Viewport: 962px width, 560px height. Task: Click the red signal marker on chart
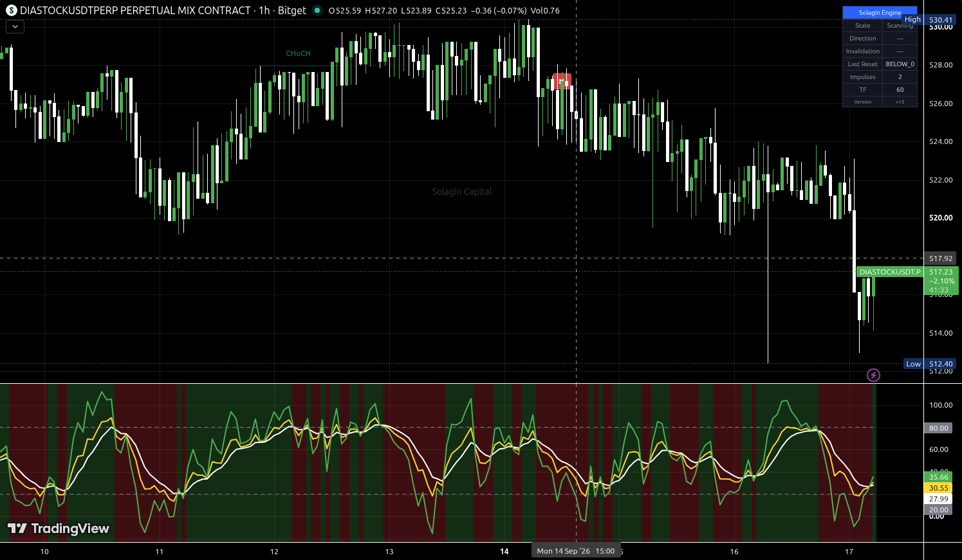click(562, 82)
